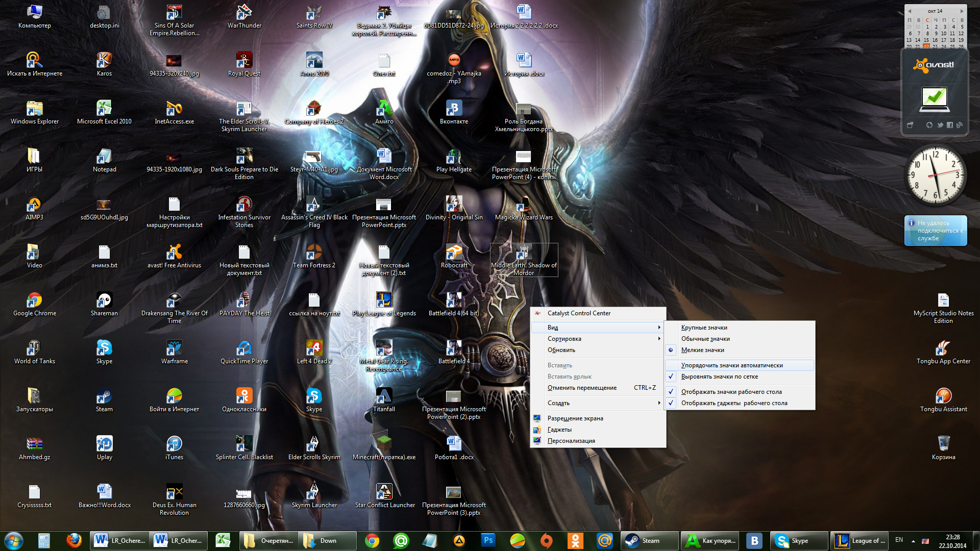Select Важно!!!Word.docx file
Image resolution: width=980 pixels, height=551 pixels.
[x=104, y=496]
